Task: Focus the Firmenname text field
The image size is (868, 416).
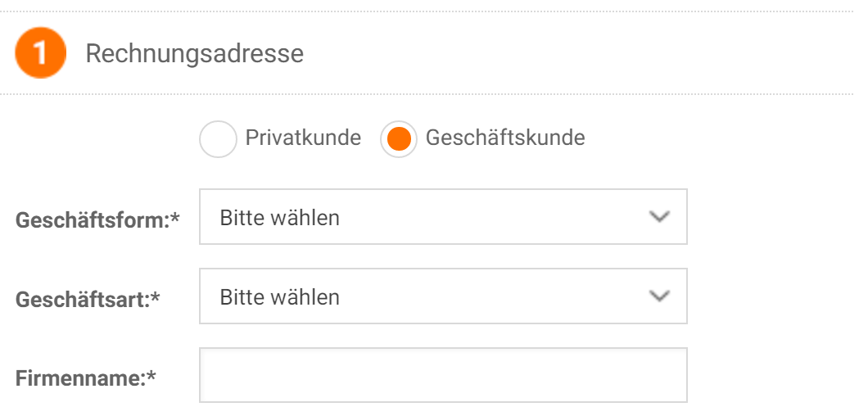Action: point(443,375)
